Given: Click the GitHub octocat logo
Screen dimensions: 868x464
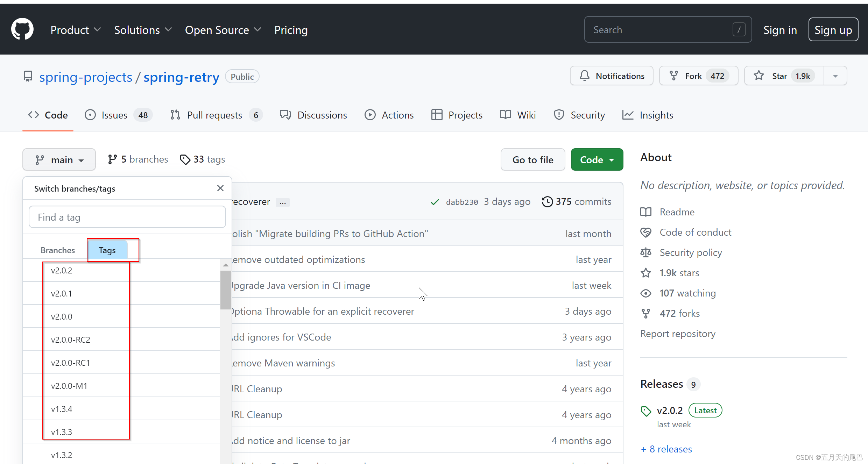Looking at the screenshot, I should click(x=22, y=29).
